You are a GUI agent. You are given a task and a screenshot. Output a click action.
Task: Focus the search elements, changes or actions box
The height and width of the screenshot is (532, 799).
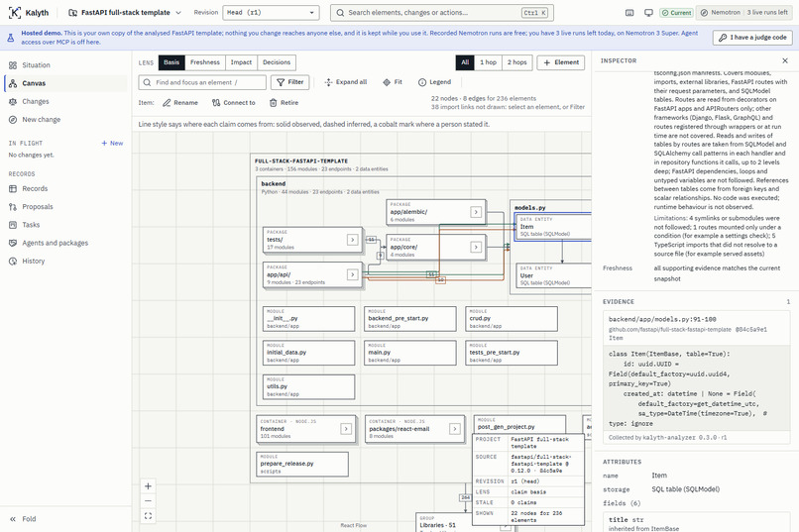[442, 13]
